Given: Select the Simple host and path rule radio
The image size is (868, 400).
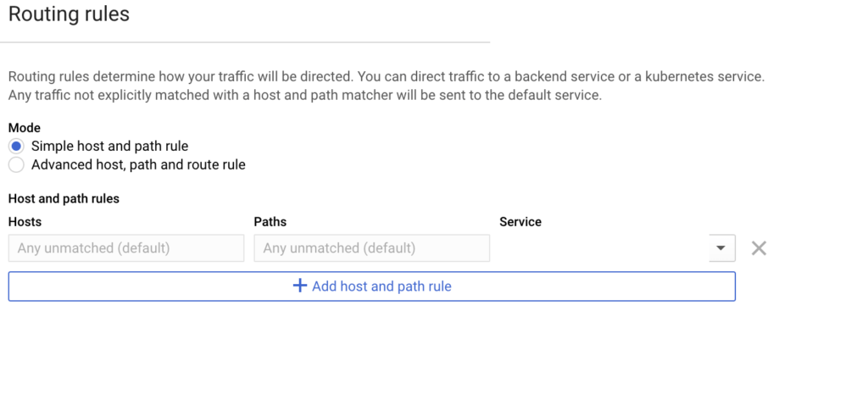Looking at the screenshot, I should pos(16,147).
